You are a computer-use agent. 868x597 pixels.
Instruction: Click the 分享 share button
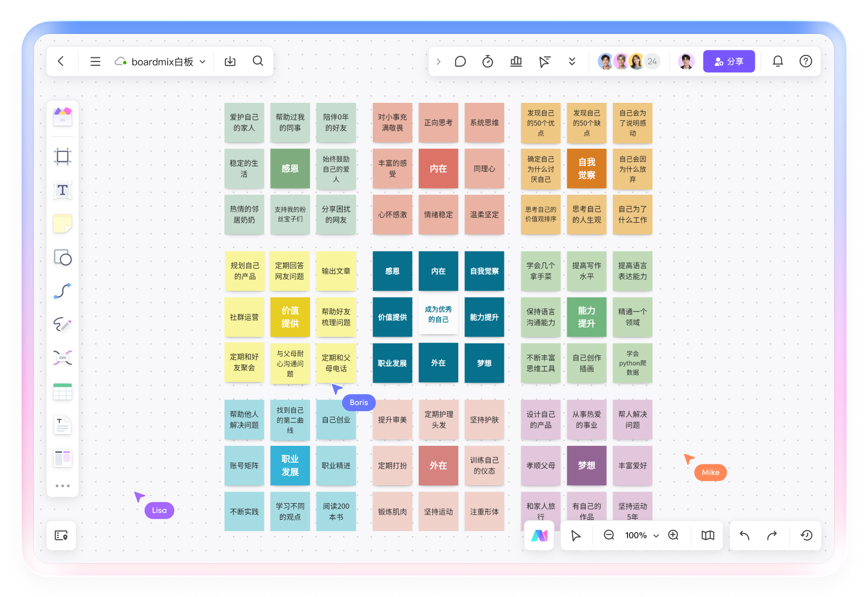pyautogui.click(x=728, y=61)
